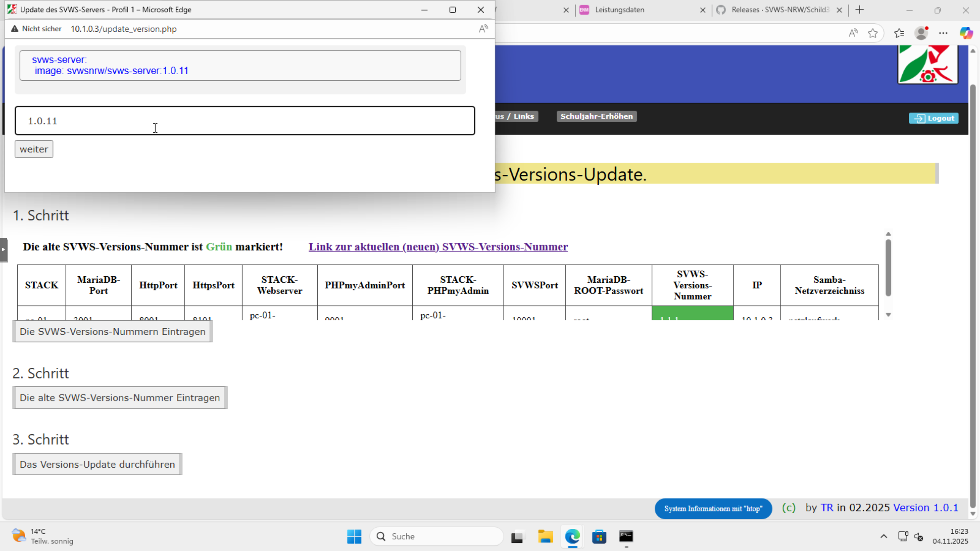Click the 'PHPmyAdminPort' column header

point(365,285)
